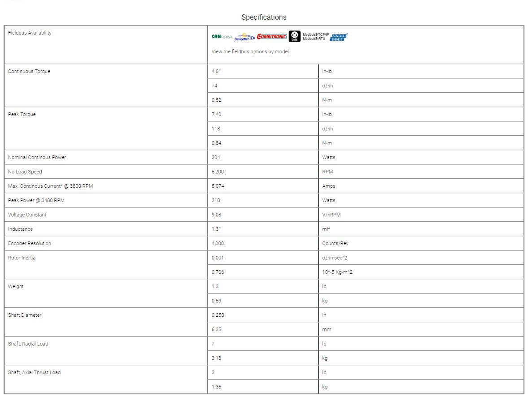Select the V/kRPM unit cell
Image resolution: width=532 pixels, height=397 pixels.
331,215
